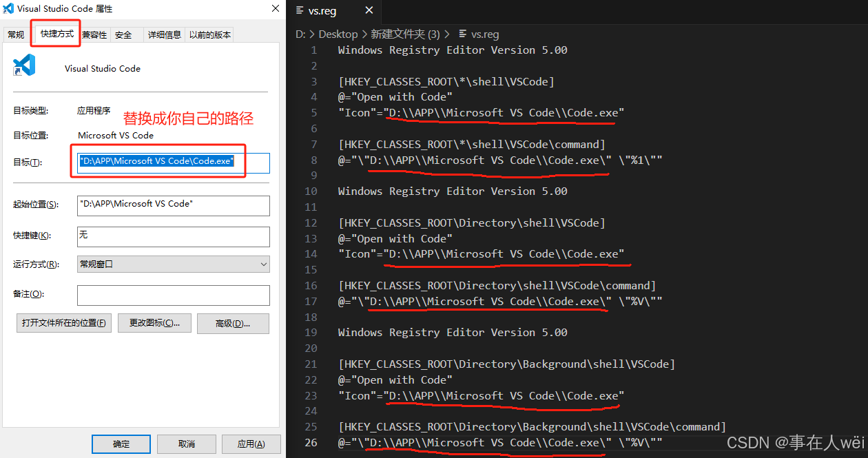The image size is (868, 458).
Task: Click the 确定 button
Action: pos(121,444)
